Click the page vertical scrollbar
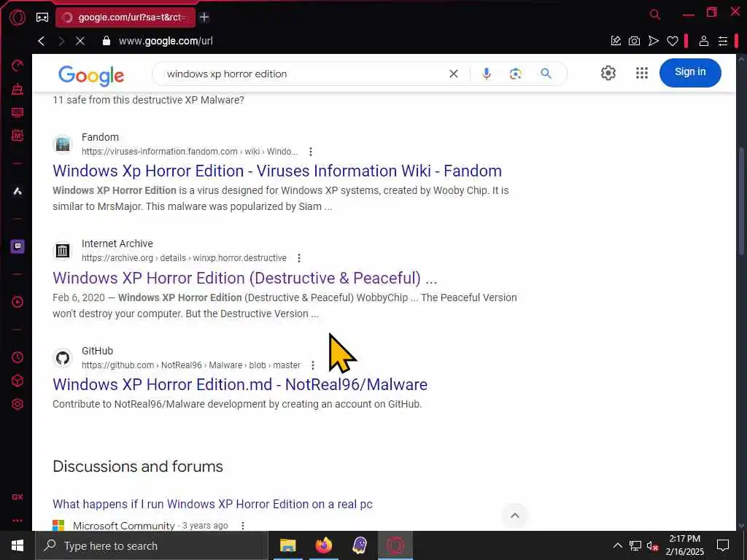This screenshot has height=560, width=747. coord(740,203)
